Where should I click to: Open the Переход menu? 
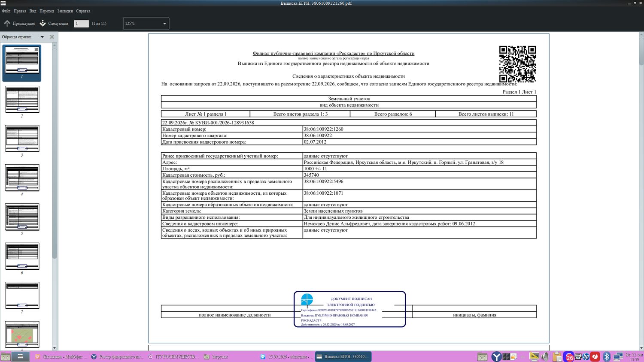[x=47, y=11]
